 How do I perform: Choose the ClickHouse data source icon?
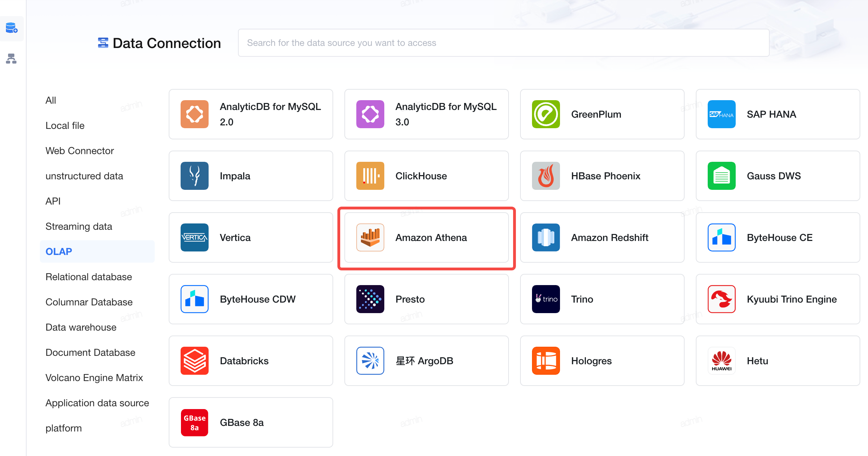tap(370, 176)
